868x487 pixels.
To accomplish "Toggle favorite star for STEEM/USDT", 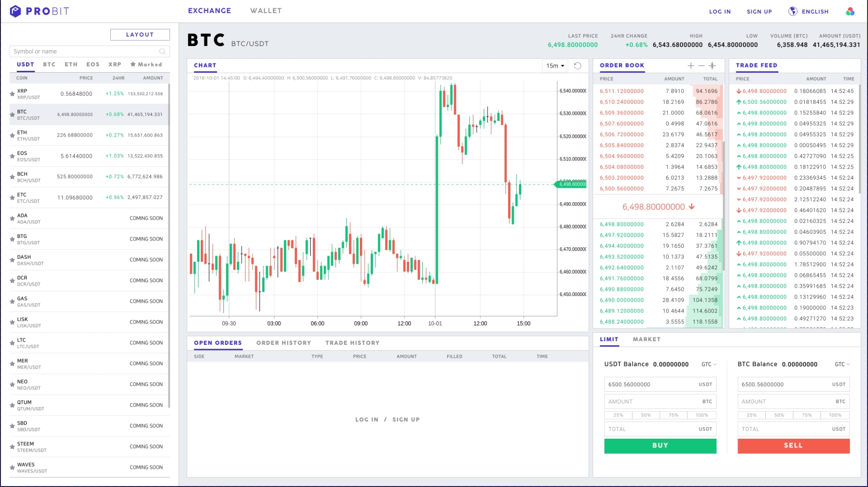I will coord(12,447).
